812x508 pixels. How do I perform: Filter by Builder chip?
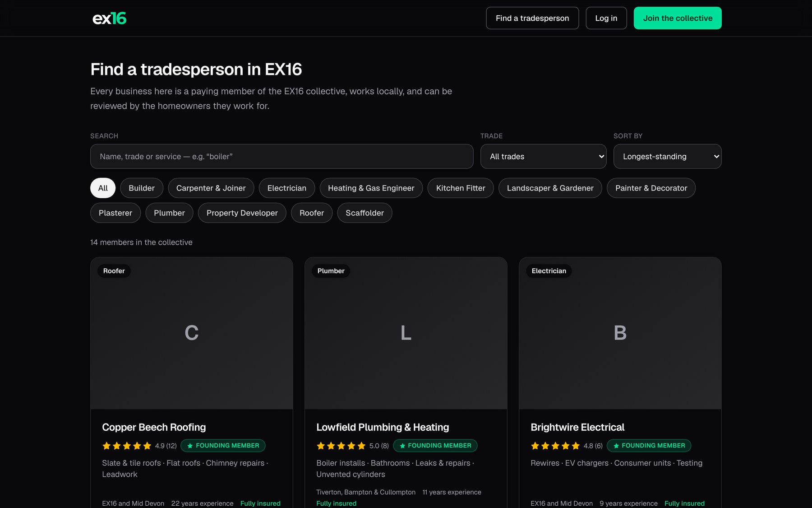tap(142, 188)
